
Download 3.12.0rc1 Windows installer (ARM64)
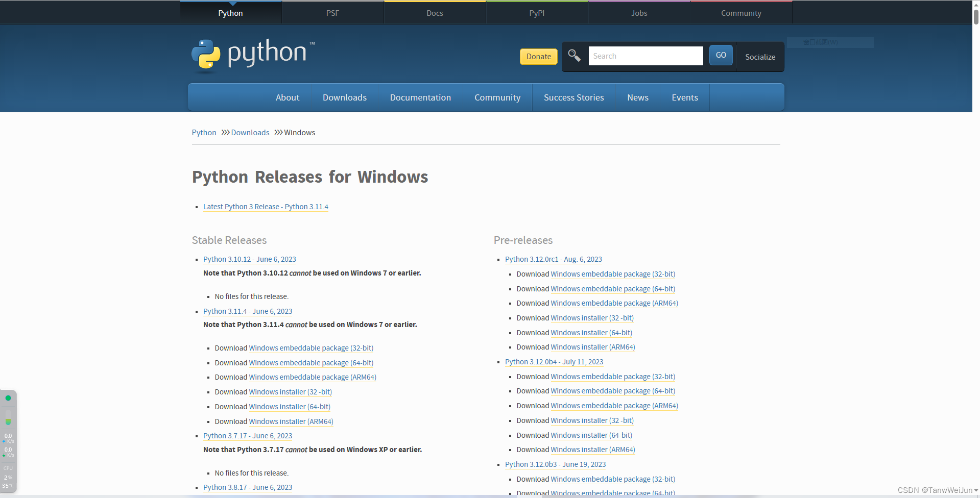[593, 347]
